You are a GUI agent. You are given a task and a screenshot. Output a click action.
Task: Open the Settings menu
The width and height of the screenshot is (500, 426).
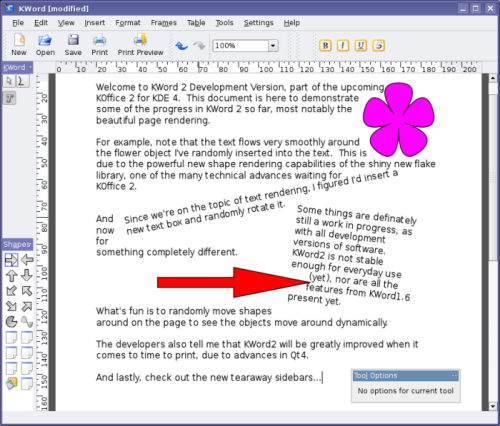click(x=258, y=23)
